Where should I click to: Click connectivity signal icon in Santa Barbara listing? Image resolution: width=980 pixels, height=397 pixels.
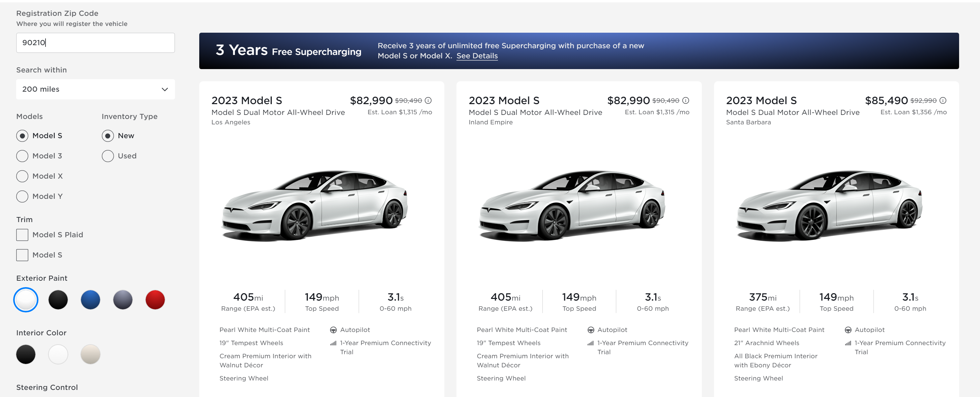[x=848, y=343]
